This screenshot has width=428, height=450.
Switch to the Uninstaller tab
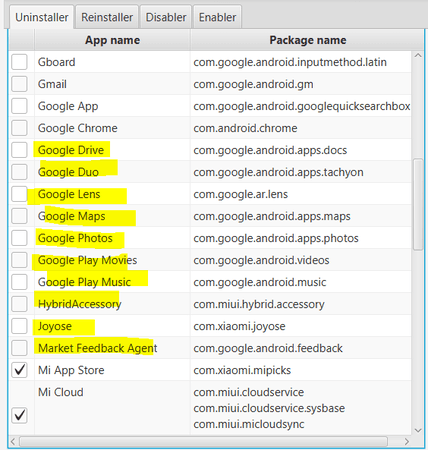point(42,17)
